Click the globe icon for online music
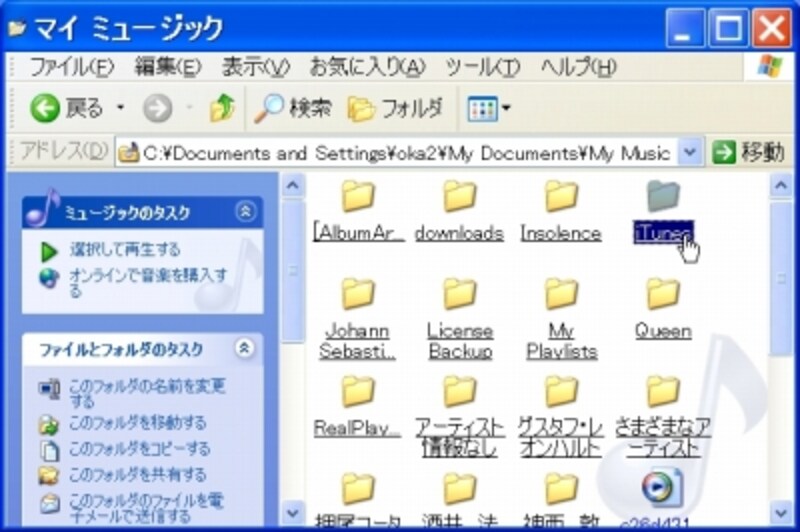The height and width of the screenshot is (532, 800). coord(49,278)
